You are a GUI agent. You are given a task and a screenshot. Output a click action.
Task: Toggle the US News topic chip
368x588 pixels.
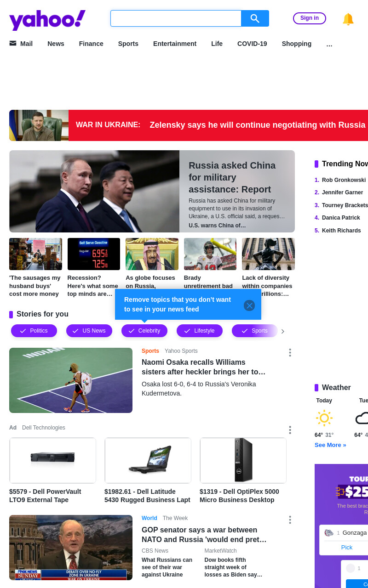[89, 331]
